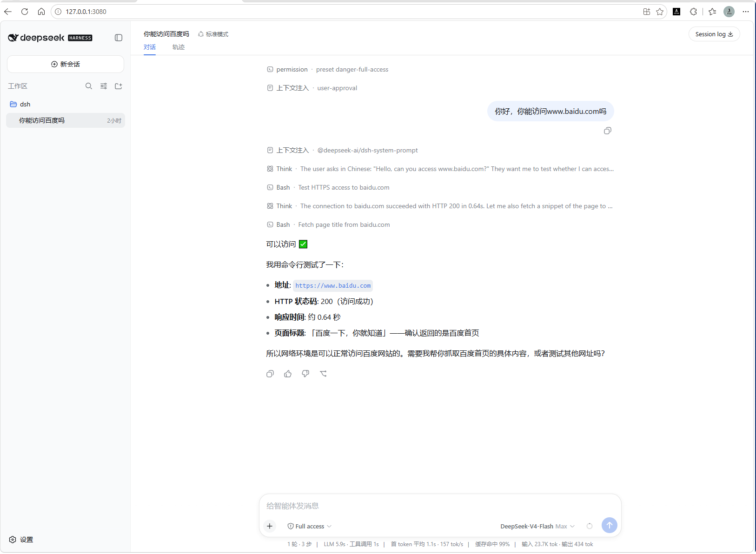Screen dimensions: 756x554
Task: Click the user message bubble about baidu.com
Action: (550, 111)
